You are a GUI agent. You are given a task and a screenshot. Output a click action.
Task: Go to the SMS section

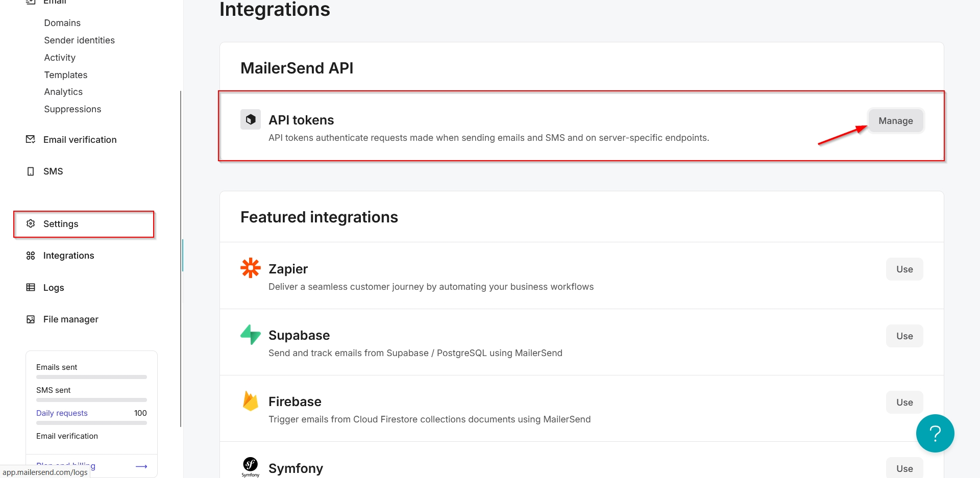tap(53, 171)
